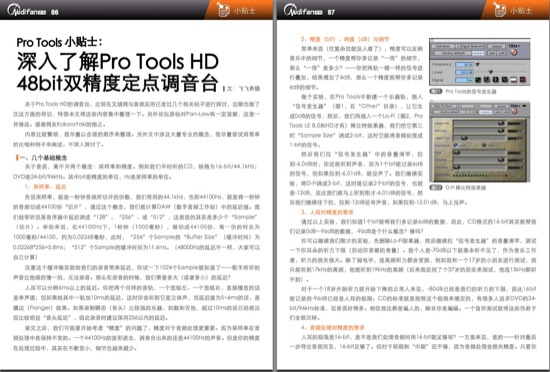550x372 pixels.
Task: Select the sawtooth wave signal icon
Action: pyautogui.click(x=496, y=80)
